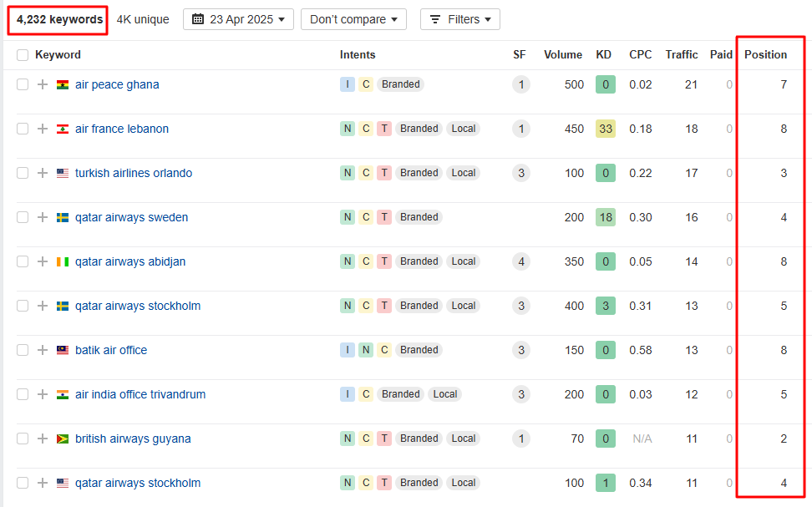Sort by the Position column header
Screen dimensions: 812x507
(x=765, y=55)
